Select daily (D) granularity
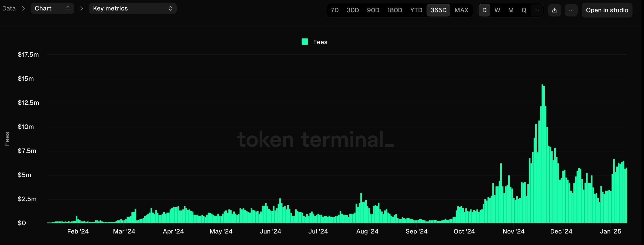Image resolution: width=644 pixels, height=245 pixels. pos(484,10)
